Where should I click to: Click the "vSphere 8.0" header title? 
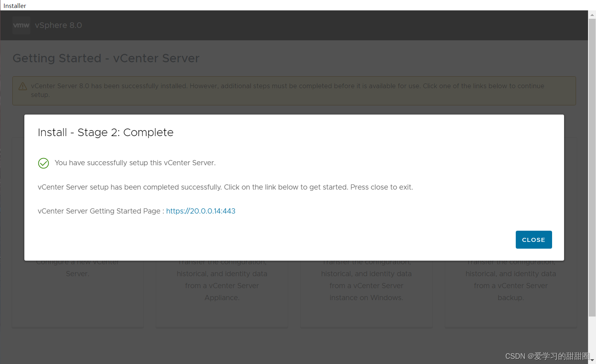(x=58, y=25)
